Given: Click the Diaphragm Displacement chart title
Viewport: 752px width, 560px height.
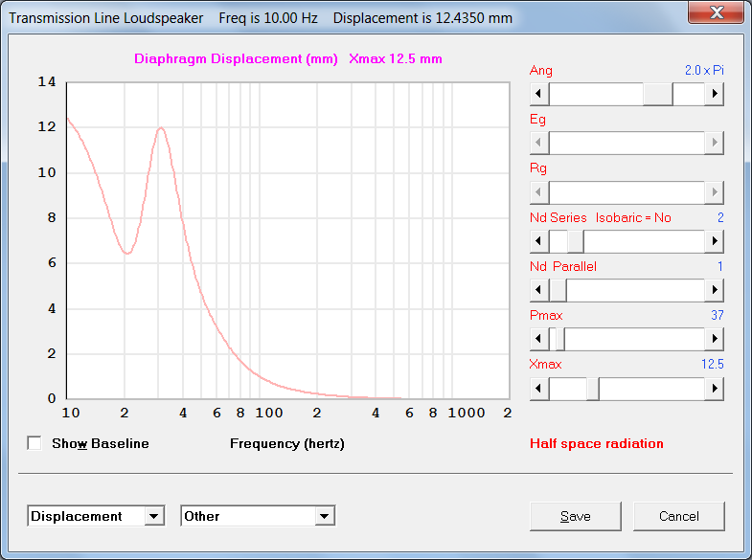Looking at the screenshot, I should 287,59.
